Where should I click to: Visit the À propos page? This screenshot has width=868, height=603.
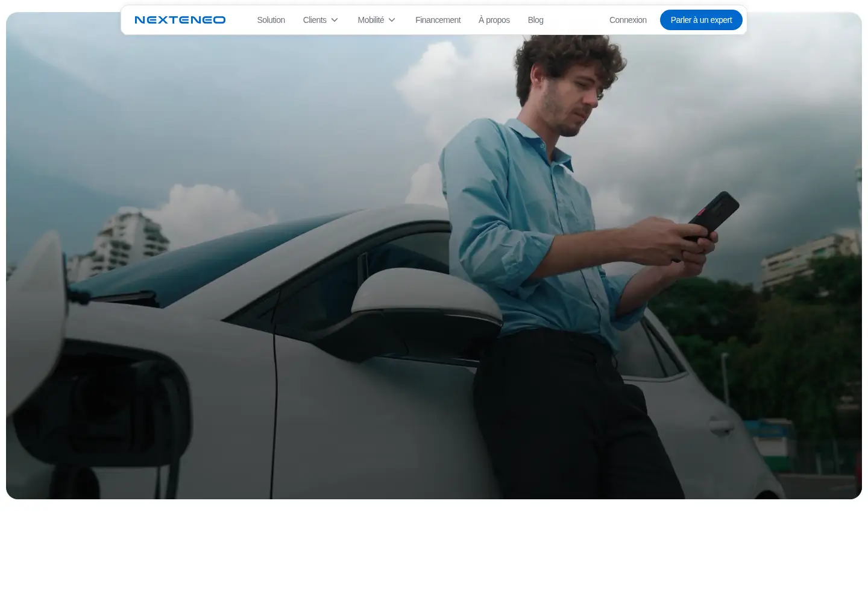pos(494,20)
